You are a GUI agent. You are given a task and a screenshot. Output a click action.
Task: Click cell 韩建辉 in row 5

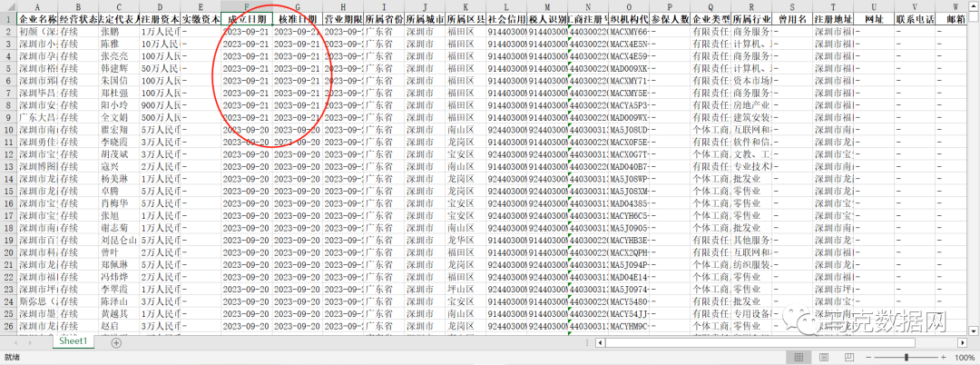coord(119,68)
